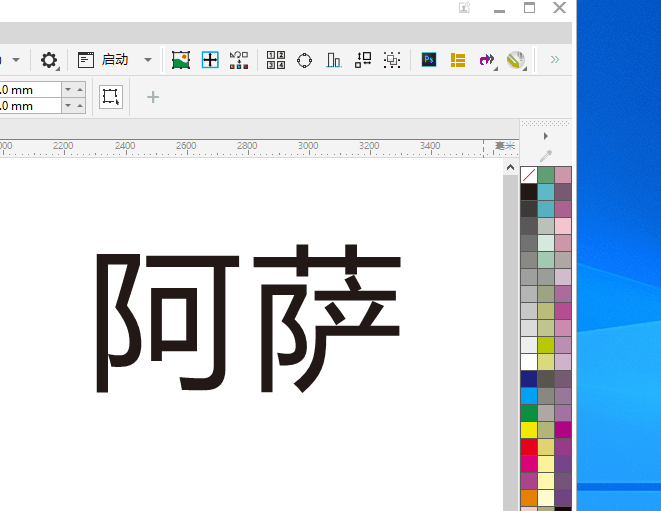
Task: Open the align and distribute bars icon
Action: (x=334, y=60)
